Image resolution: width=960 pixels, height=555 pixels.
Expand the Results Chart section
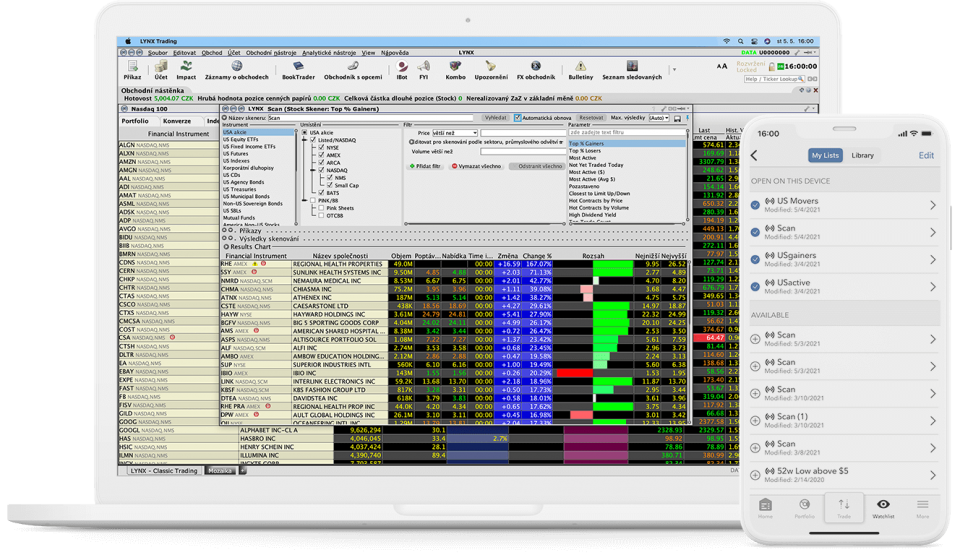coord(226,247)
